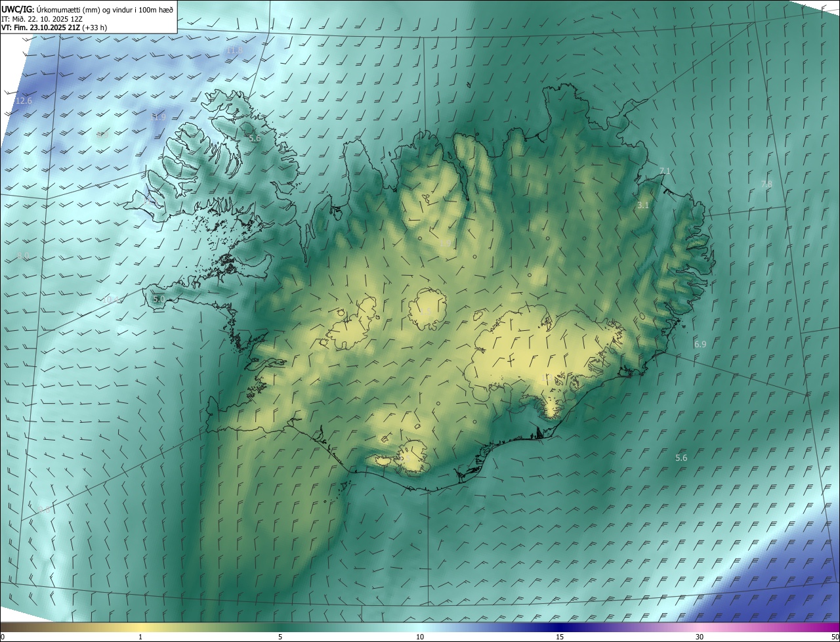Click the 5.0 value label on Snæfellsnes
The height and width of the screenshot is (642, 840).
click(159, 299)
